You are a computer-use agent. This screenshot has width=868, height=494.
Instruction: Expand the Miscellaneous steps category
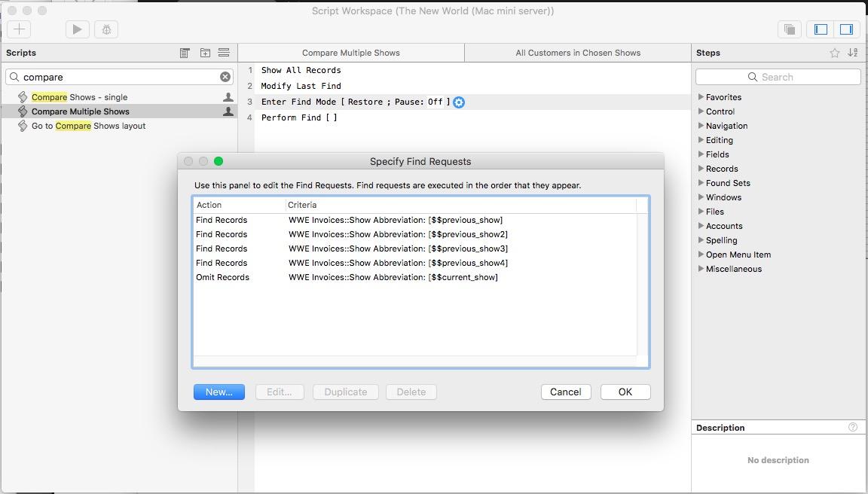pos(701,269)
